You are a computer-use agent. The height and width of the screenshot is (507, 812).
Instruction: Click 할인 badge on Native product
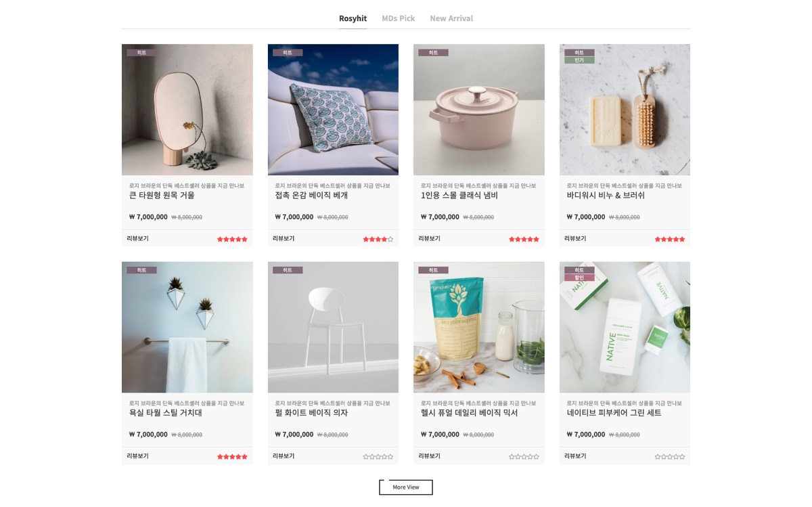[579, 278]
